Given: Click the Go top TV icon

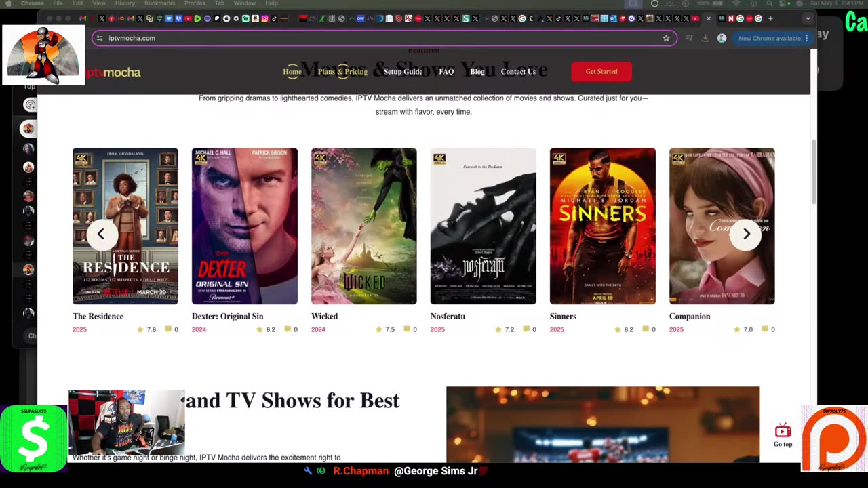Looking at the screenshot, I should [x=783, y=430].
